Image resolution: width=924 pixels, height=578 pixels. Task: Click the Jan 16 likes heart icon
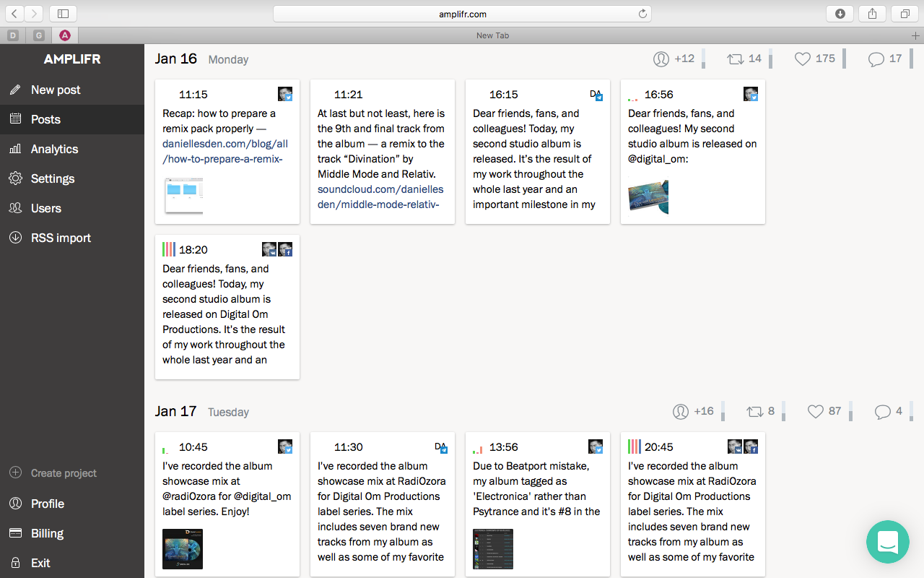point(803,59)
